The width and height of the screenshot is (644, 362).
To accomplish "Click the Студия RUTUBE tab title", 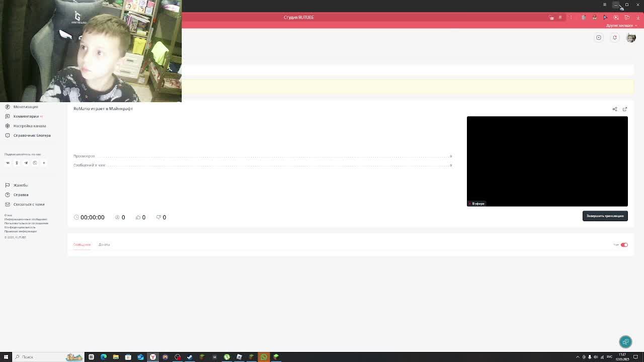I will pos(299,17).
